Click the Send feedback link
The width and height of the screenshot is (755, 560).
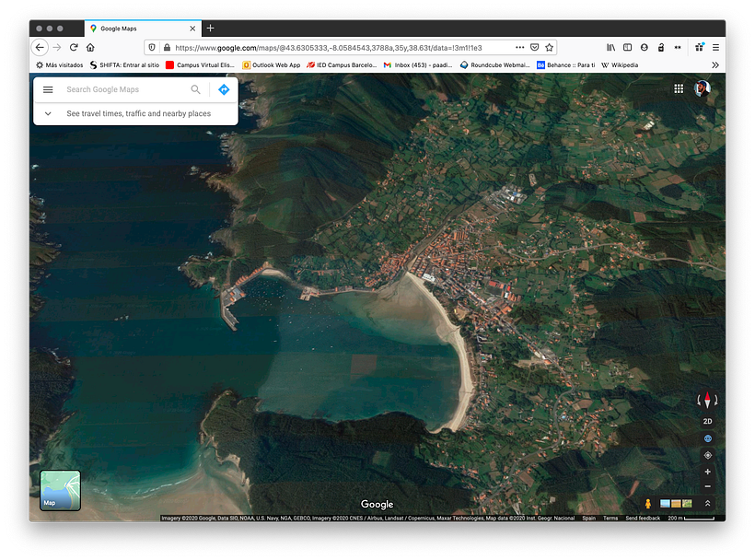(x=643, y=519)
